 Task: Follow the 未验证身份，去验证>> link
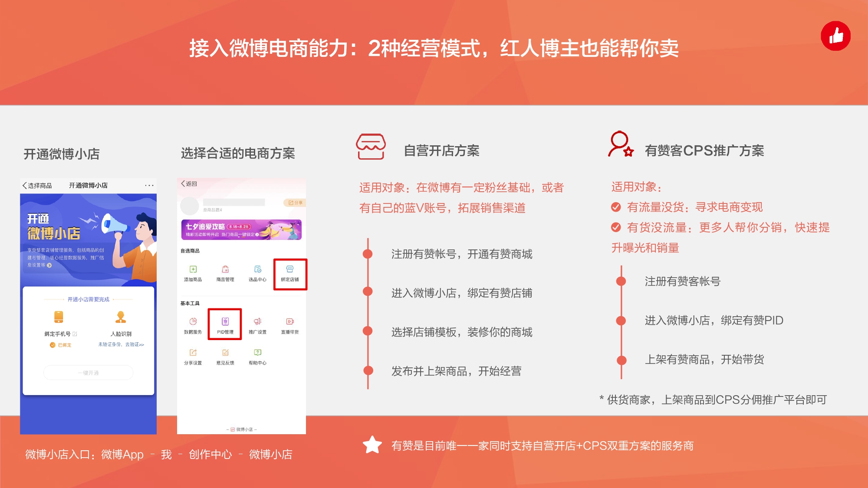121,344
